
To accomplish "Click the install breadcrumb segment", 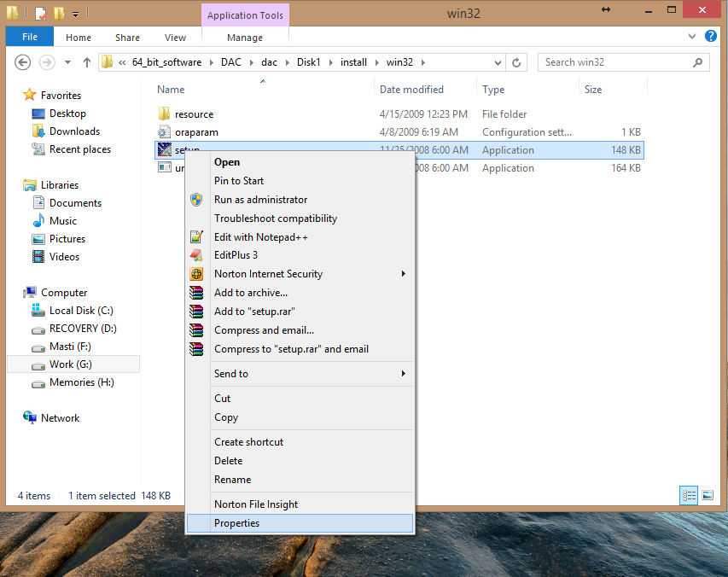I will [353, 62].
